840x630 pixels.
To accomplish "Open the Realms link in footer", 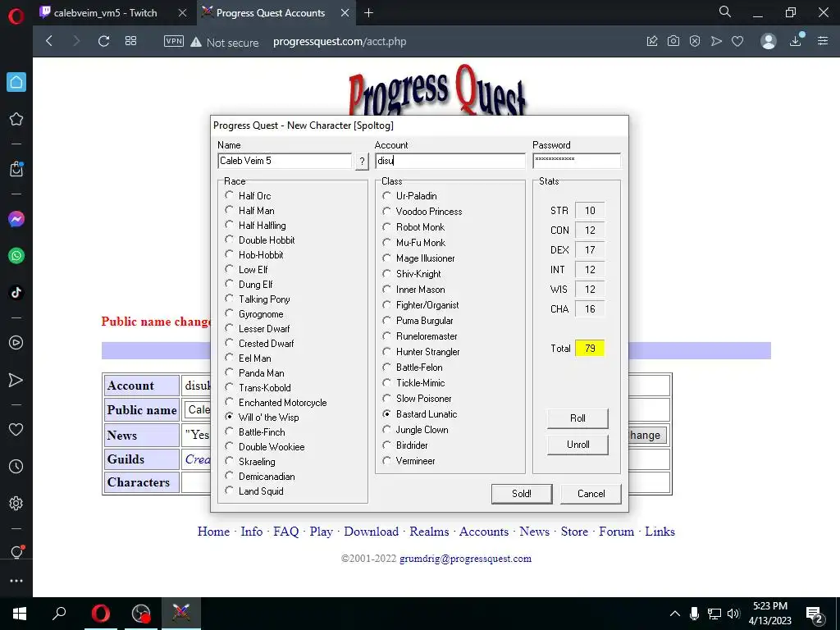I will coord(429,532).
